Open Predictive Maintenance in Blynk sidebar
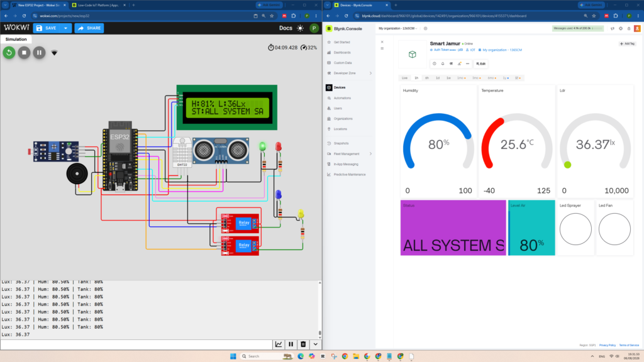Screen dimensions: 644x362 point(350,175)
